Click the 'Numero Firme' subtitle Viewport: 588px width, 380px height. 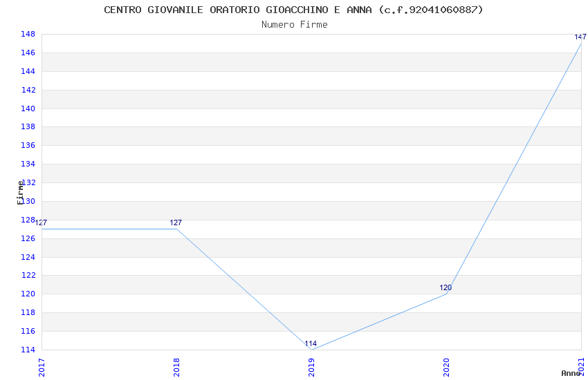[x=295, y=25]
